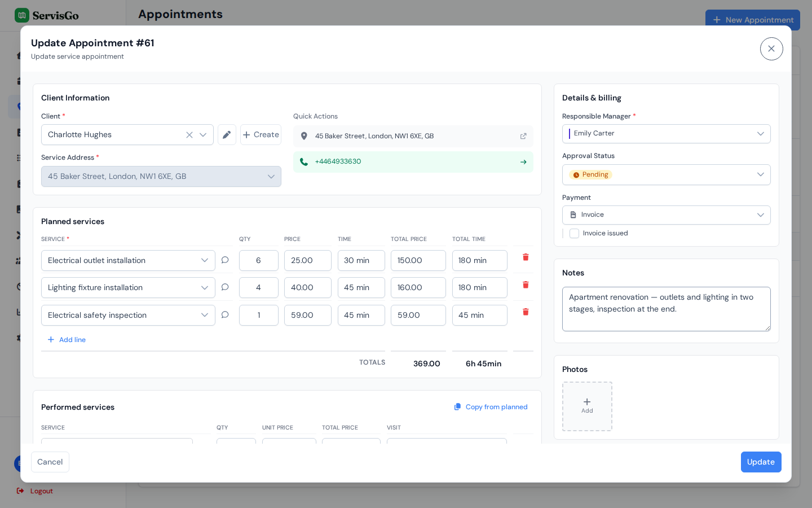Screen dimensions: 812x508
Task: Click total price field showing 160.00
Action: click(x=418, y=288)
